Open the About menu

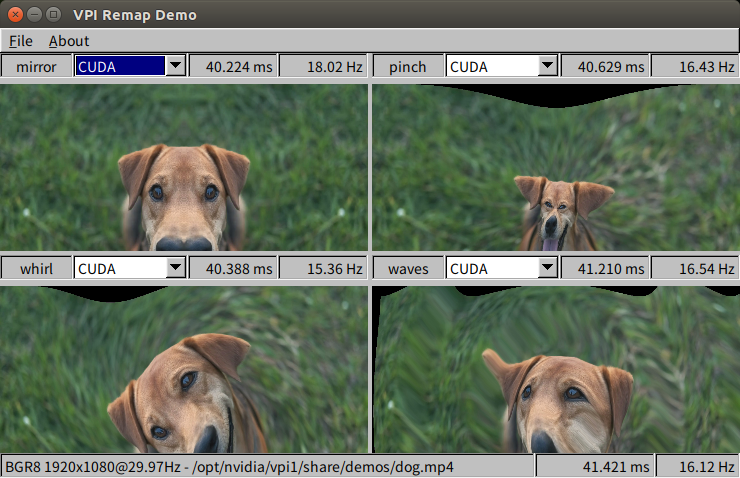(x=69, y=41)
